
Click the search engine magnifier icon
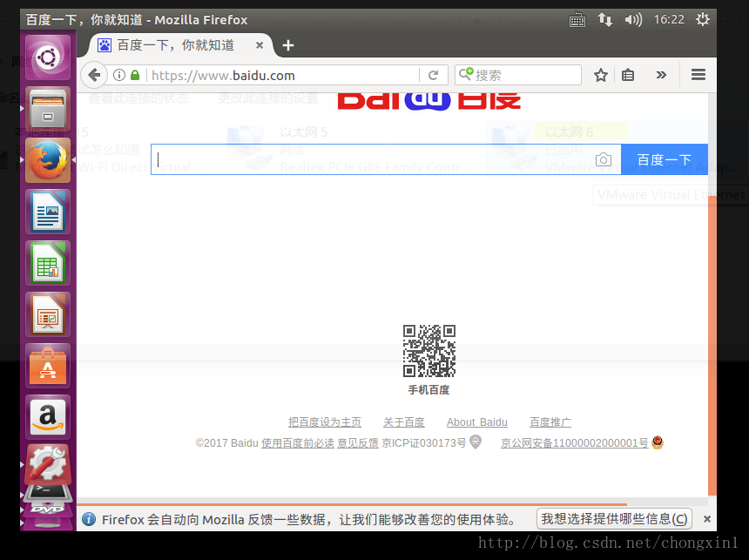[x=466, y=74]
